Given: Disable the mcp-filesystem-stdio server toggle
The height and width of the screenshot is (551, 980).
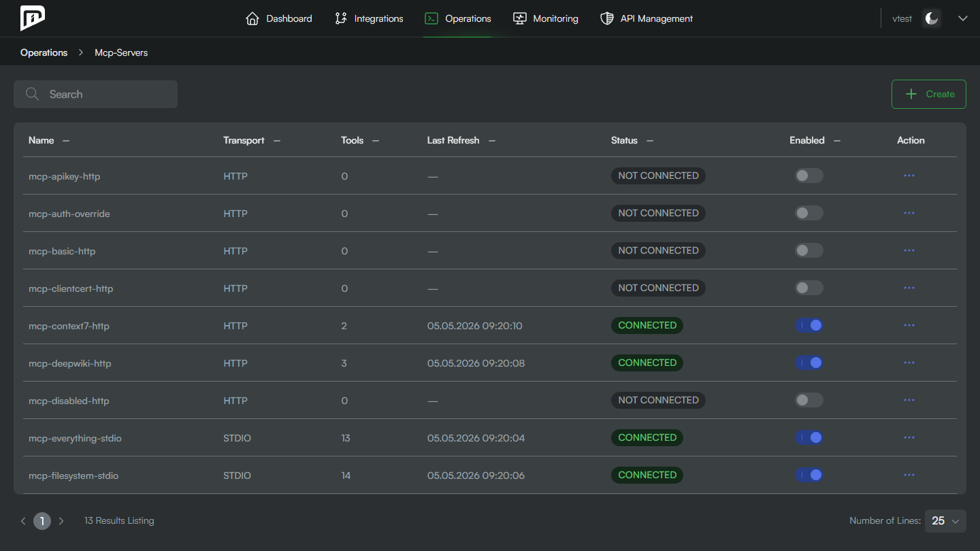Looking at the screenshot, I should point(809,475).
